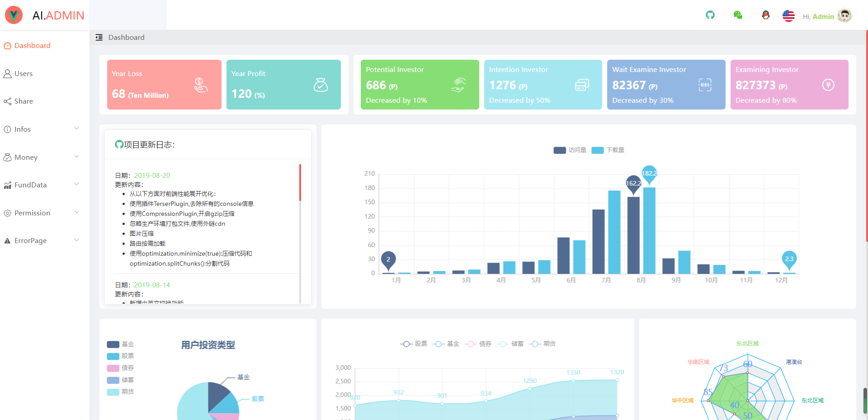The height and width of the screenshot is (420, 868).
Task: Expand the FundData submenu arrow
Action: 76,184
